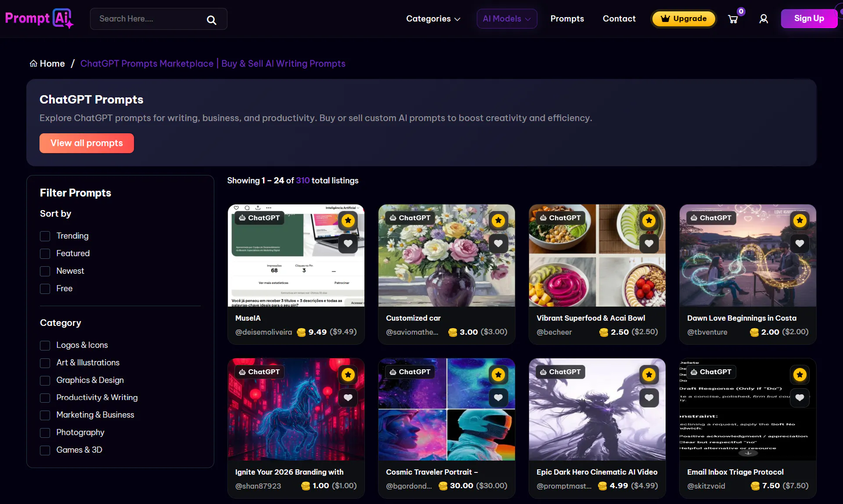Open the Contact page
The image size is (843, 504).
(619, 19)
